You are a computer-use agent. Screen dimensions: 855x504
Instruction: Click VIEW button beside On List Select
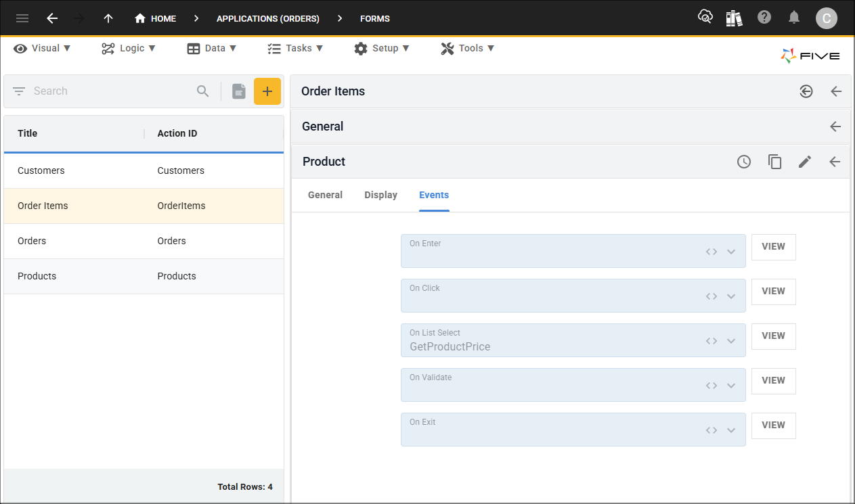(x=773, y=336)
